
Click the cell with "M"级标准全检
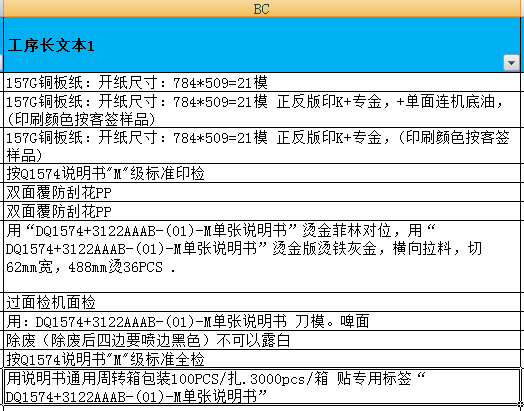262,359
